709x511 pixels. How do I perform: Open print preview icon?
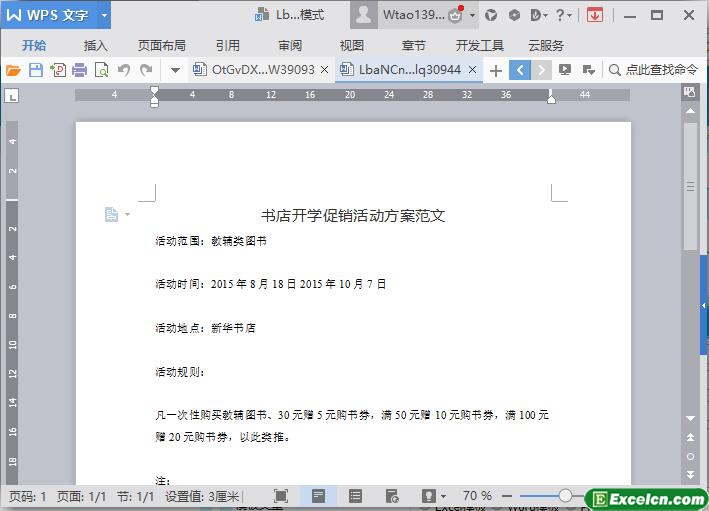101,70
